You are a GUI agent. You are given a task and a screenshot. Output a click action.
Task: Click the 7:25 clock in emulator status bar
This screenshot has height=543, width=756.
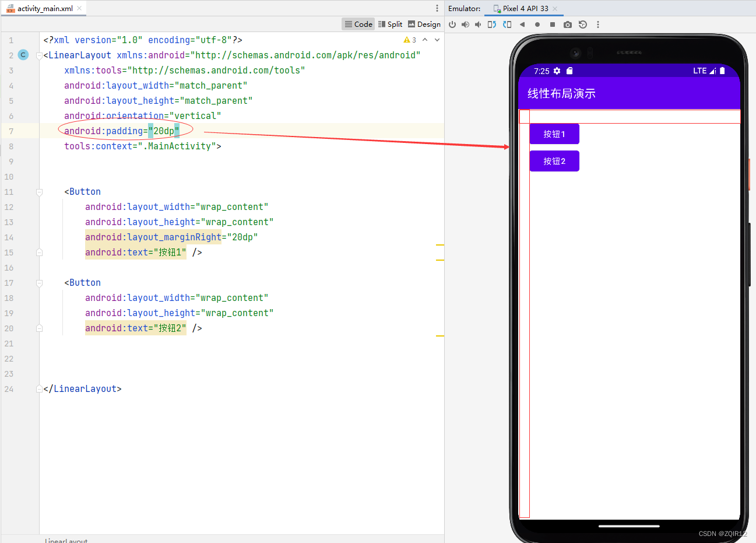click(541, 71)
